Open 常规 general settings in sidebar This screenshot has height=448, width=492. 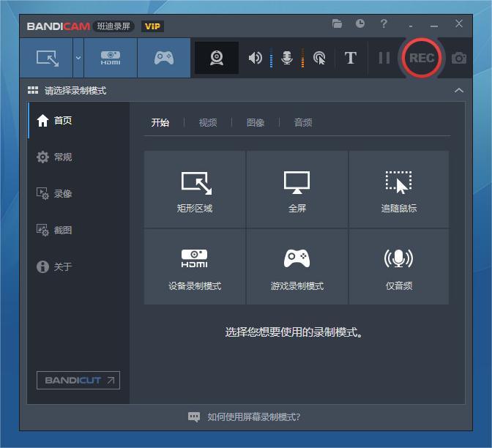click(78, 157)
